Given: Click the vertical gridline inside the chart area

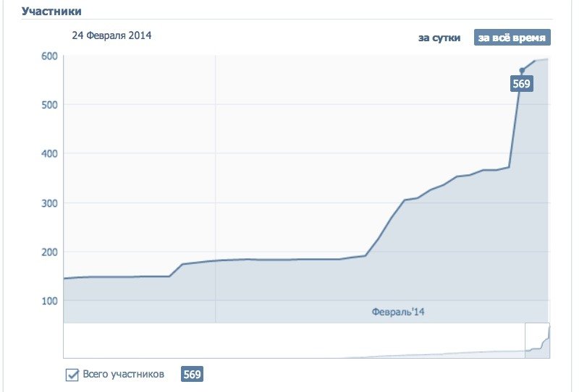Looking at the screenshot, I should click(216, 181).
